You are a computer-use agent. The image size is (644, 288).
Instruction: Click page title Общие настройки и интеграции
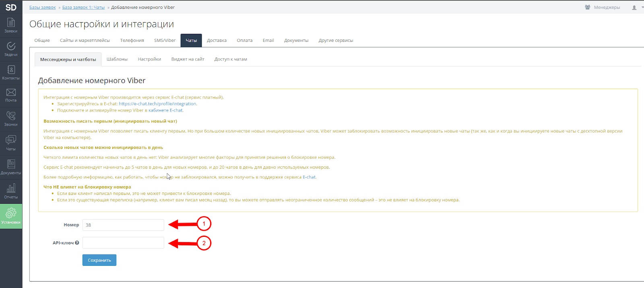101,24
